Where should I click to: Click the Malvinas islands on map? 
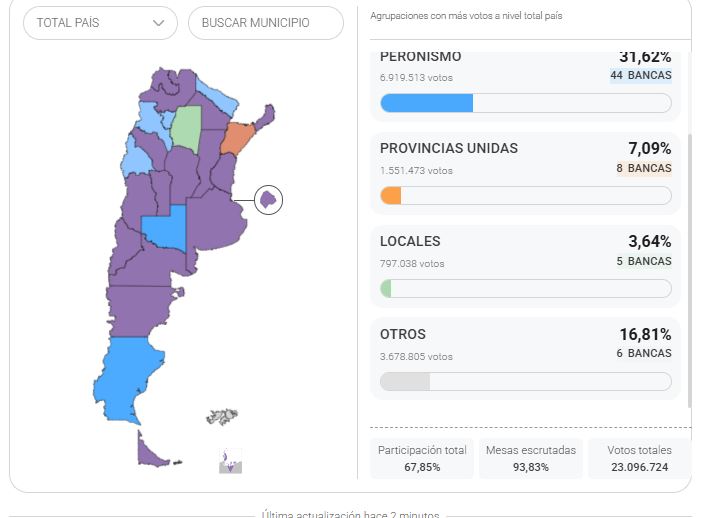(x=222, y=416)
